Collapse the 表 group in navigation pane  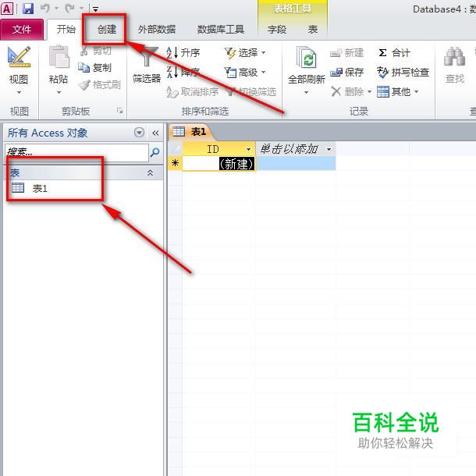pyautogui.click(x=150, y=172)
